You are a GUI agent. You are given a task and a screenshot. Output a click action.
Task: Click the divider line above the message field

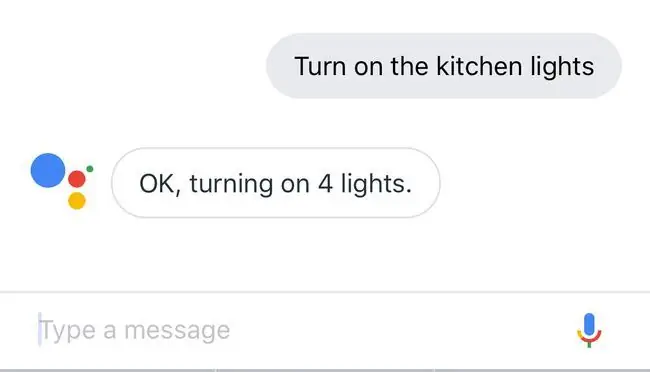[x=325, y=292]
